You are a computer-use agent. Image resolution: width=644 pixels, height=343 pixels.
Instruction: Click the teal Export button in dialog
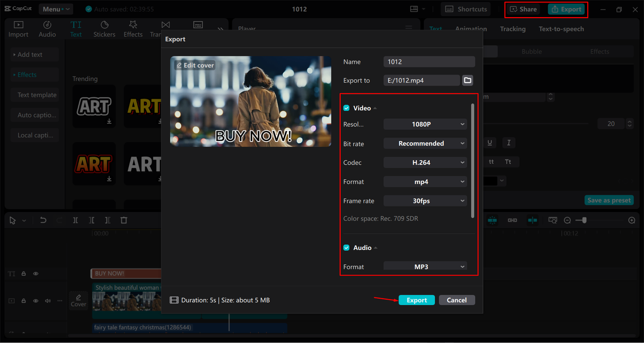coord(417,300)
